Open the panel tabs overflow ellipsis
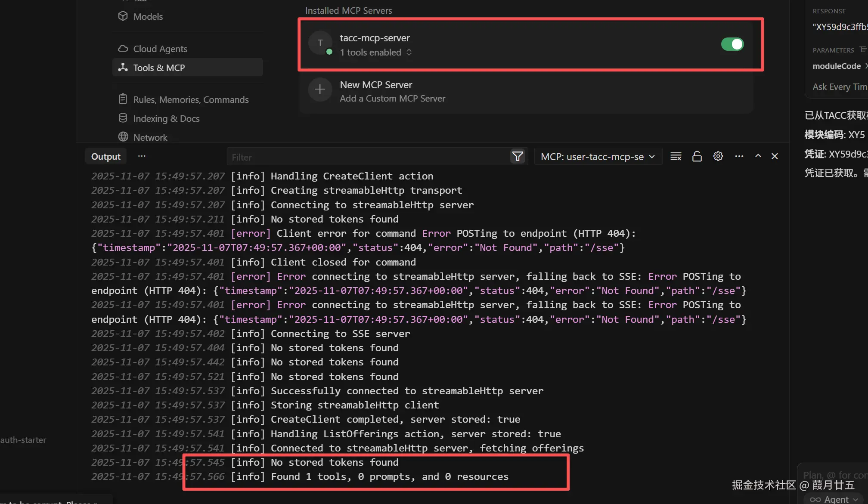The width and height of the screenshot is (868, 504). point(142,156)
